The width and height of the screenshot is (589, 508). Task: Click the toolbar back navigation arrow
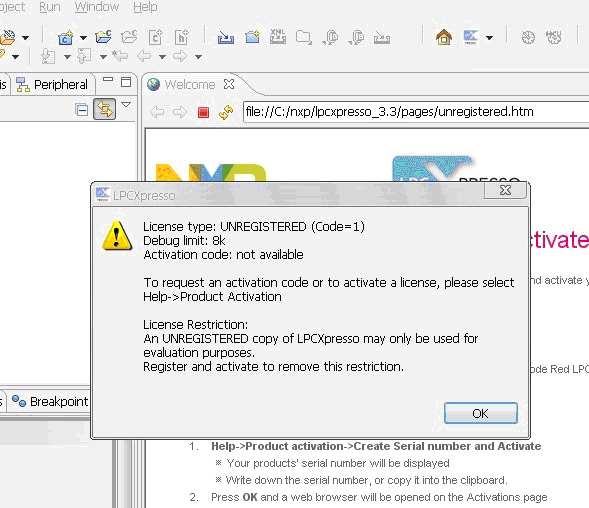pyautogui.click(x=144, y=56)
